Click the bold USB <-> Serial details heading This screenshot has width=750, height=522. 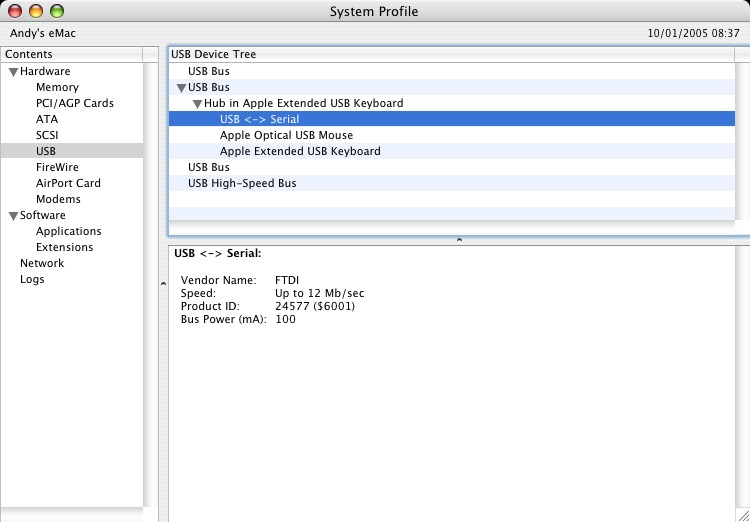point(218,254)
